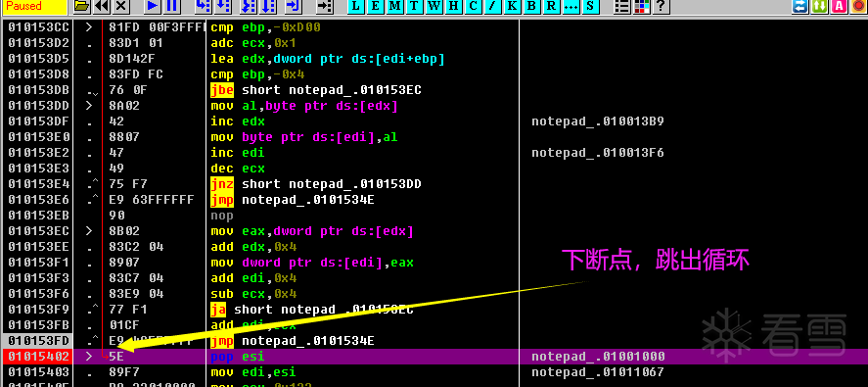
Task: Click comment notepad_.01011067
Action: 597,371
